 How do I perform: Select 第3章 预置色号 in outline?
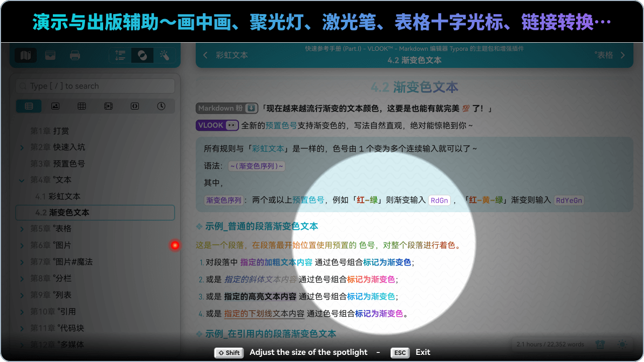pos(57,163)
